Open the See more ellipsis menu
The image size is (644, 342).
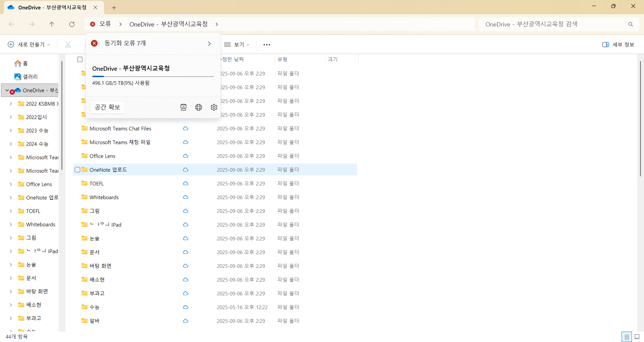[x=267, y=44]
